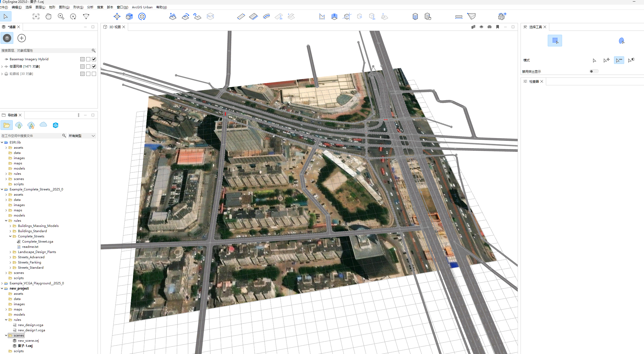Open the 分析 menu

(90, 7)
